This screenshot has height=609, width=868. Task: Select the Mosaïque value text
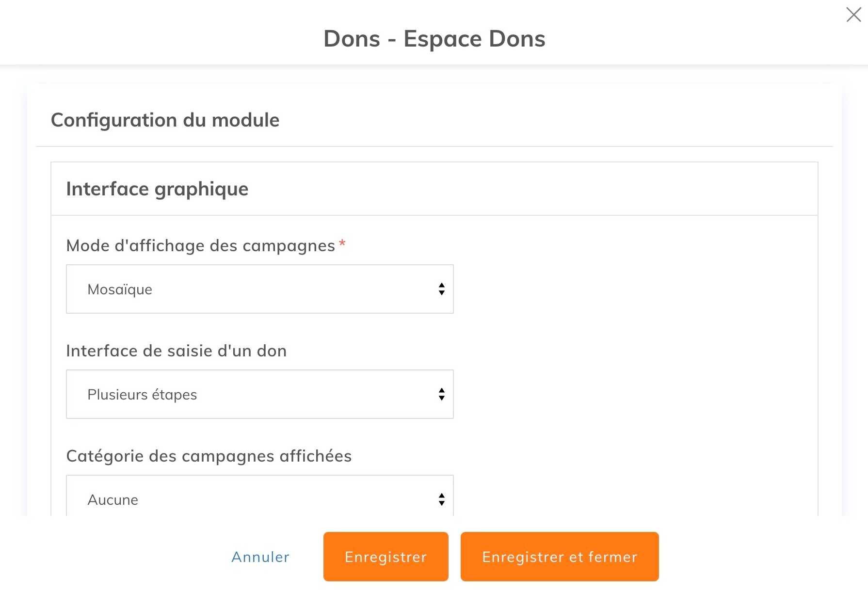coord(120,289)
